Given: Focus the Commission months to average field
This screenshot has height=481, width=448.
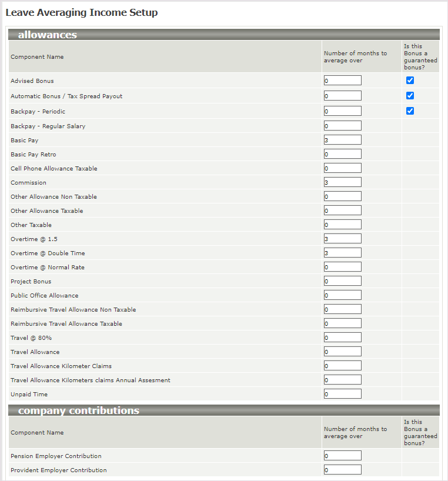Looking at the screenshot, I should [x=342, y=182].
